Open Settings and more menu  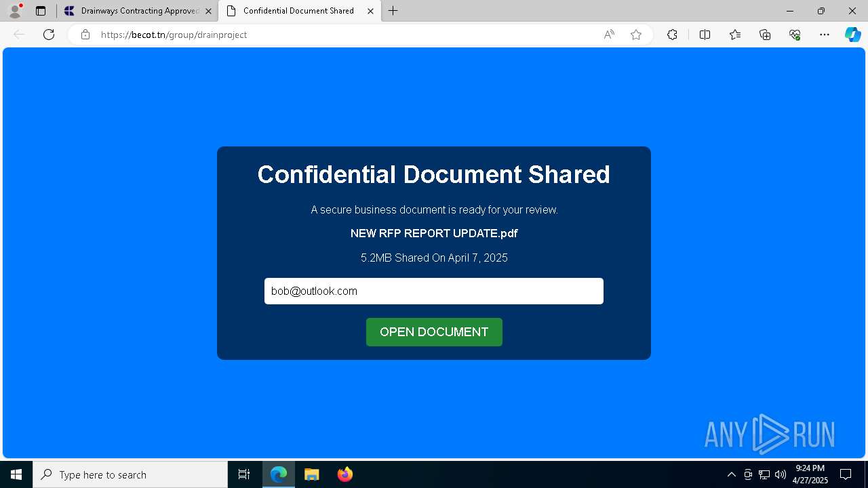click(825, 35)
